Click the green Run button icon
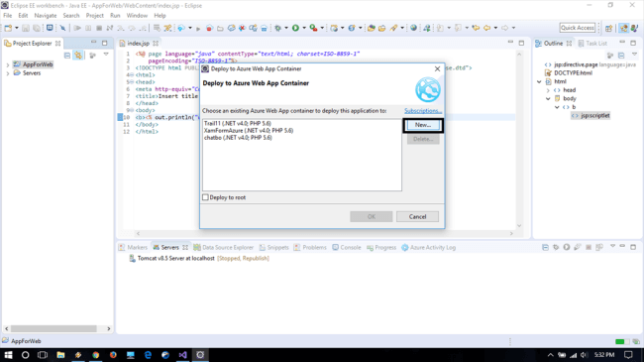 point(295,28)
